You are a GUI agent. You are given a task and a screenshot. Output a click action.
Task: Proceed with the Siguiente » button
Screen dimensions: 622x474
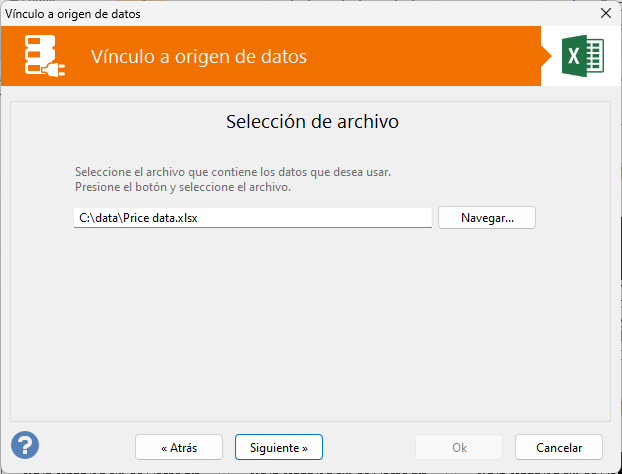[x=278, y=447]
